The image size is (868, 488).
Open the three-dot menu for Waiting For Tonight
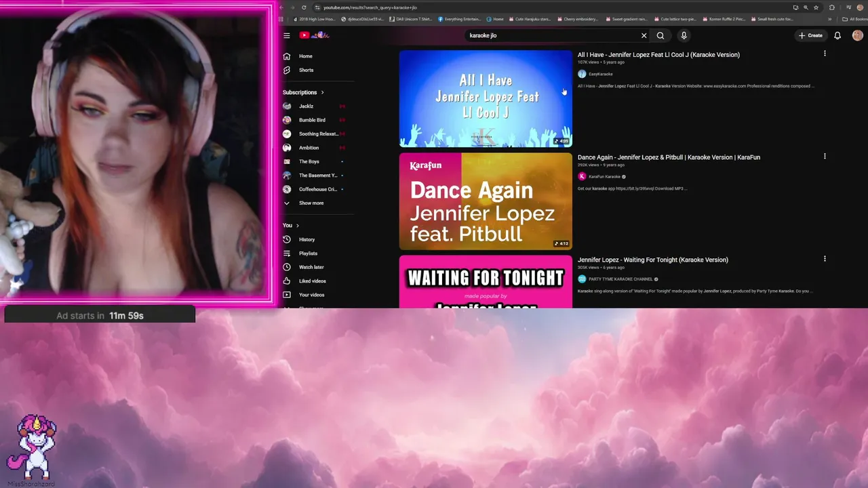(x=825, y=259)
